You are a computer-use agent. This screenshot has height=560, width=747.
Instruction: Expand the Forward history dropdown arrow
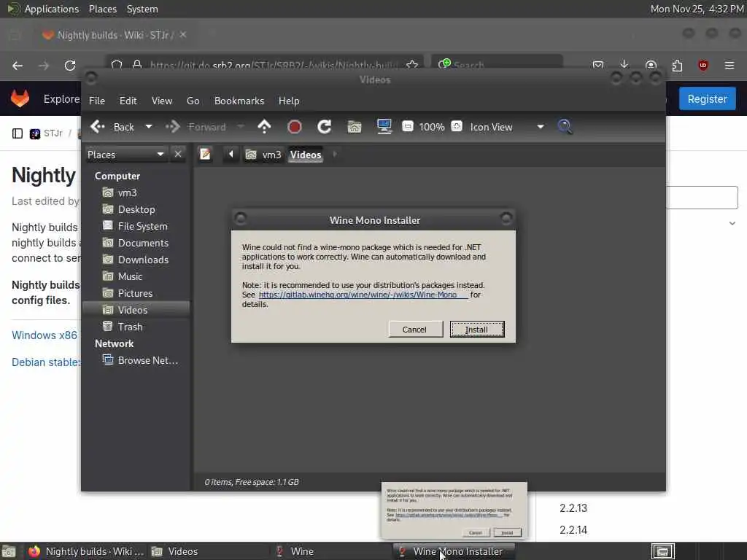coord(241,127)
